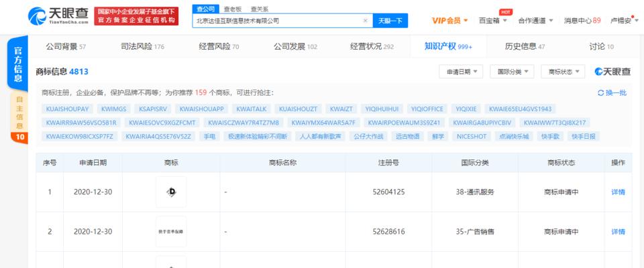The image size is (644, 268).
Task: Open trademark thumbnail for registration 52604125
Action: point(171,192)
